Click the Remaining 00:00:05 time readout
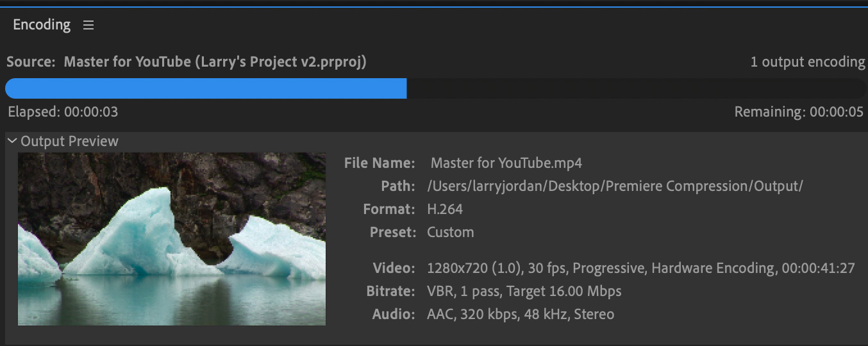The image size is (868, 346). [799, 112]
